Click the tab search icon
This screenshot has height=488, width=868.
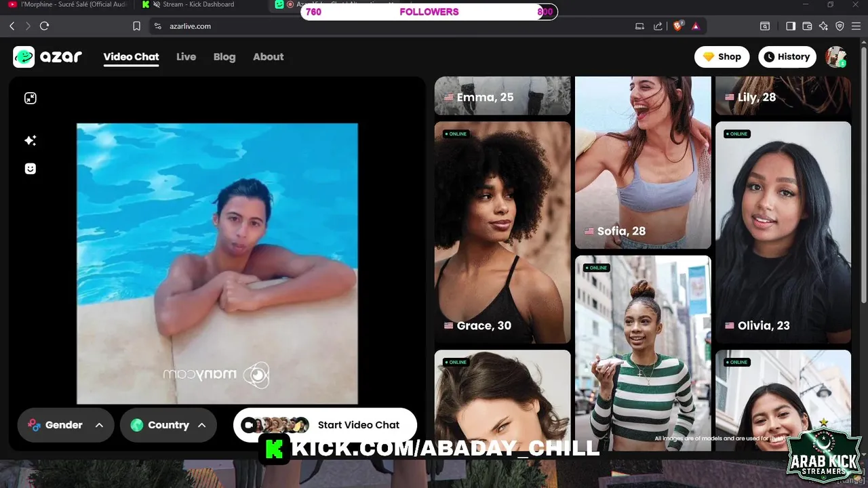click(x=765, y=26)
